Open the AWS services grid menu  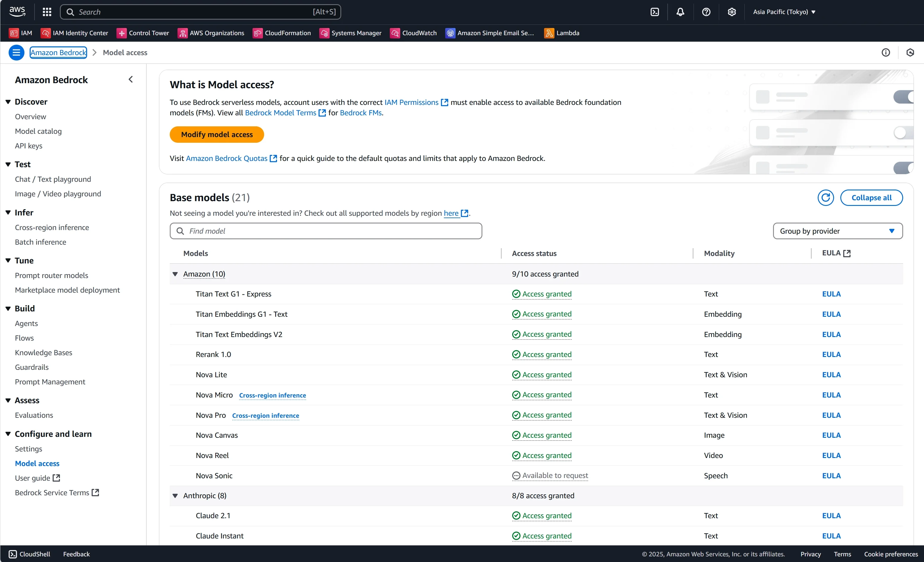(47, 12)
